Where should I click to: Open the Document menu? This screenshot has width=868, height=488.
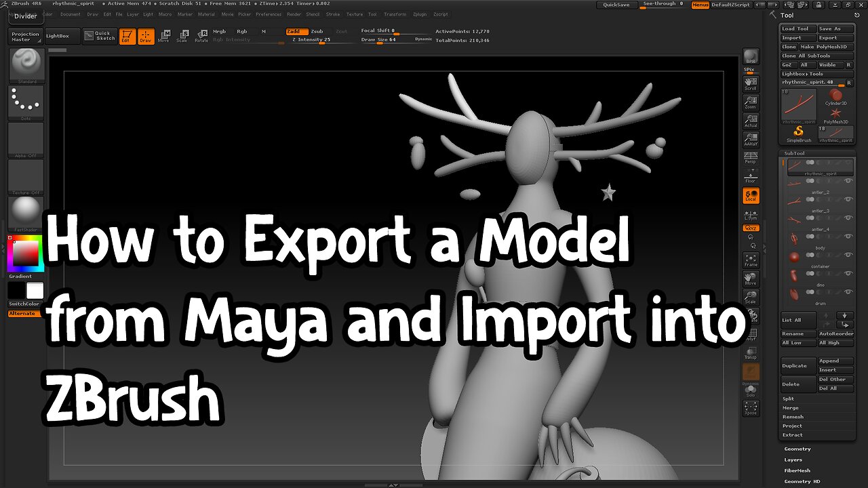point(70,14)
